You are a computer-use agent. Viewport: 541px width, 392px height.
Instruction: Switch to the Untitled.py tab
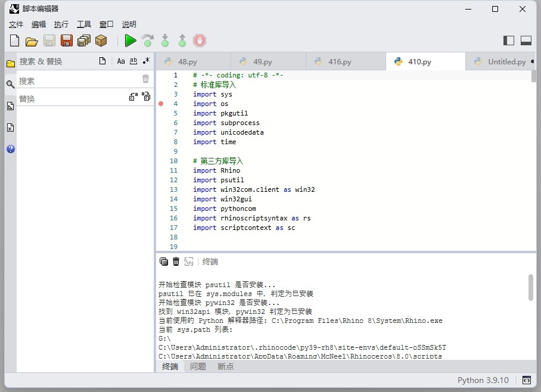(x=500, y=61)
